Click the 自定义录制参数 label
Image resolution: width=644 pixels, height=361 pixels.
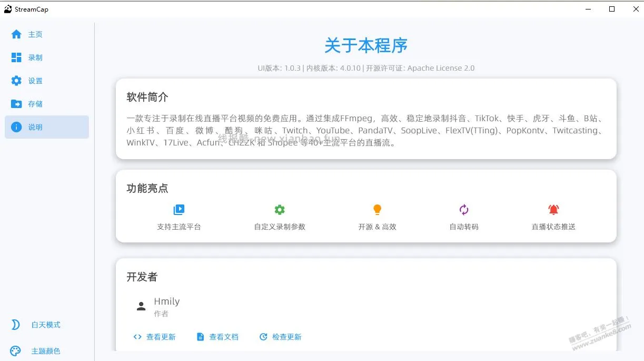coord(280,227)
